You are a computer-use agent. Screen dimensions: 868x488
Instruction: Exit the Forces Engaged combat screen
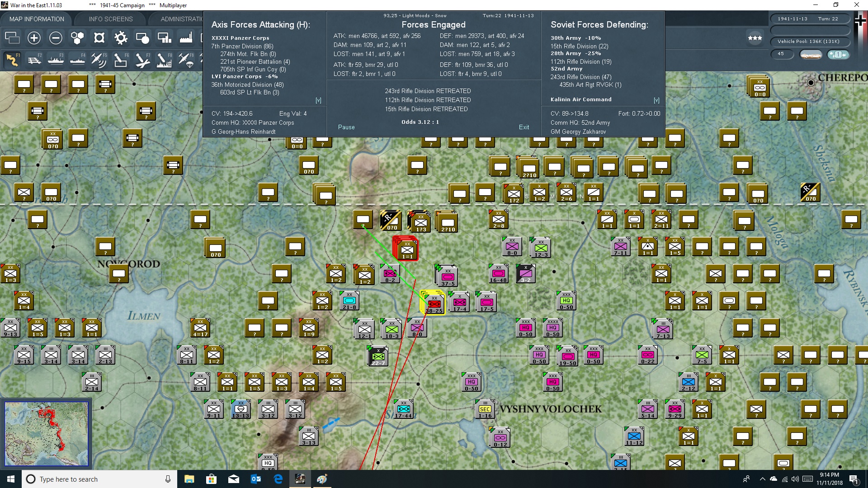click(524, 127)
